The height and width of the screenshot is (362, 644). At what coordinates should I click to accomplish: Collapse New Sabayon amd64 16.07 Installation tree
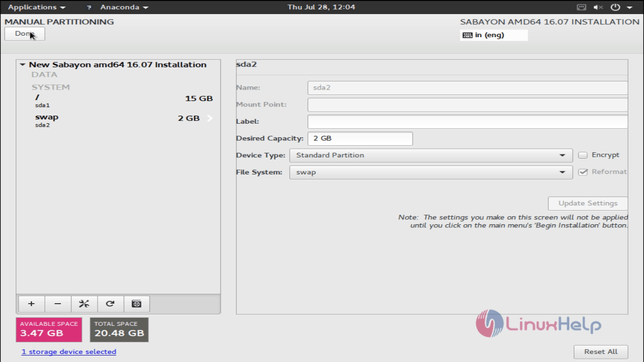[22, 65]
